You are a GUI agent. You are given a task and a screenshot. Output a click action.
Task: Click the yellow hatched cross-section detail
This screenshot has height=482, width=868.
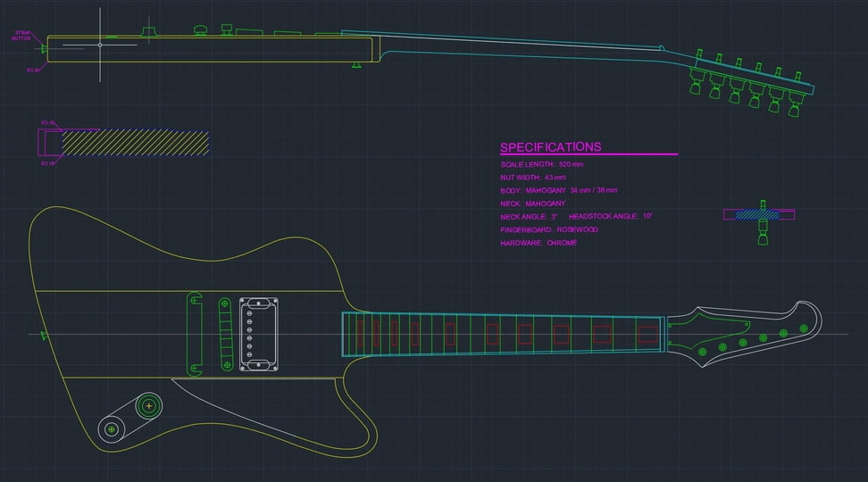tap(134, 143)
